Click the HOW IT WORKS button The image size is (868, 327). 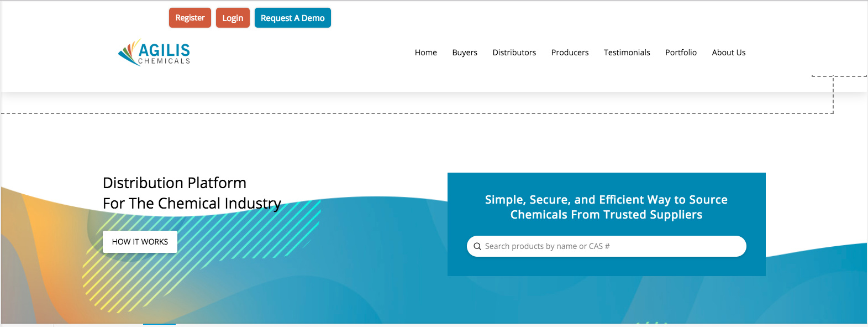click(140, 242)
